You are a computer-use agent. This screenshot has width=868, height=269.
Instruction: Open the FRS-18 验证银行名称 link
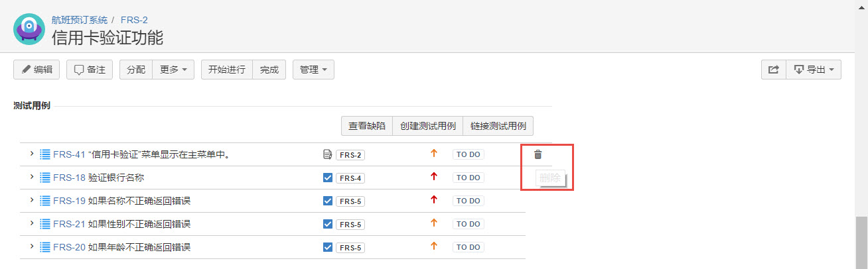[x=98, y=178]
